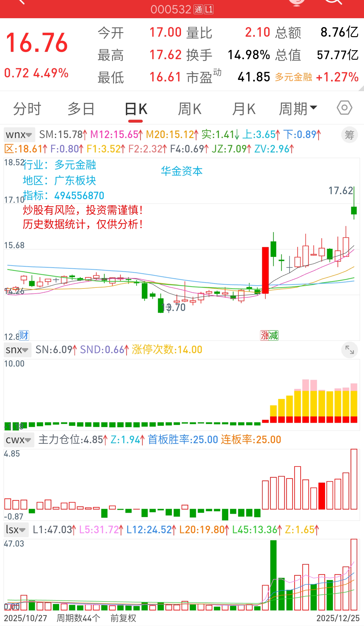This screenshot has height=626, width=364.
Task: Select the 日K tab
Action: tap(136, 109)
